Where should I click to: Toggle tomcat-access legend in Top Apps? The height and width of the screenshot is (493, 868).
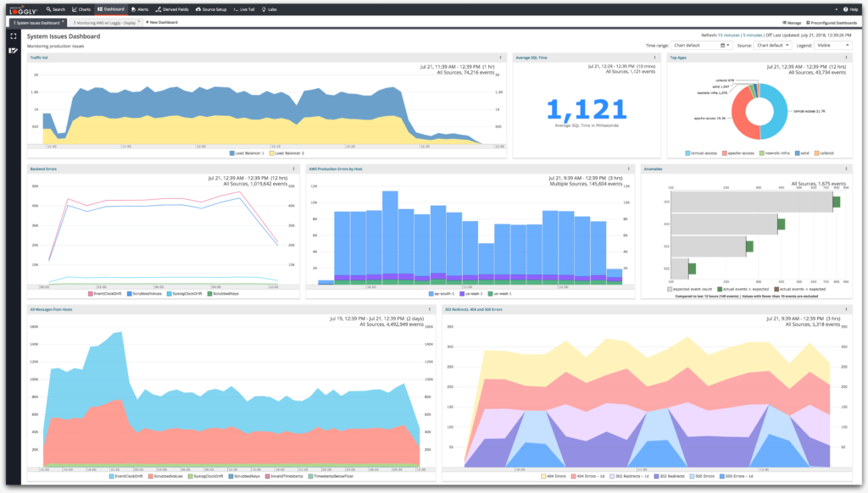(x=701, y=153)
